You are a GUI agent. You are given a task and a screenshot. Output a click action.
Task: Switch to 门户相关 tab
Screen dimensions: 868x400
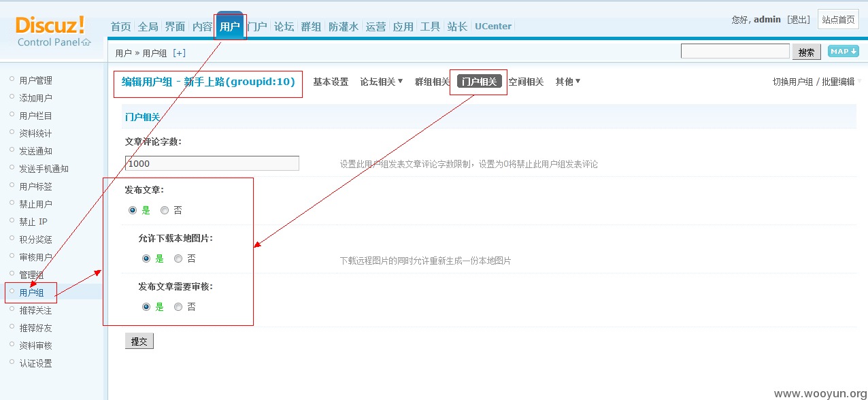coord(480,82)
